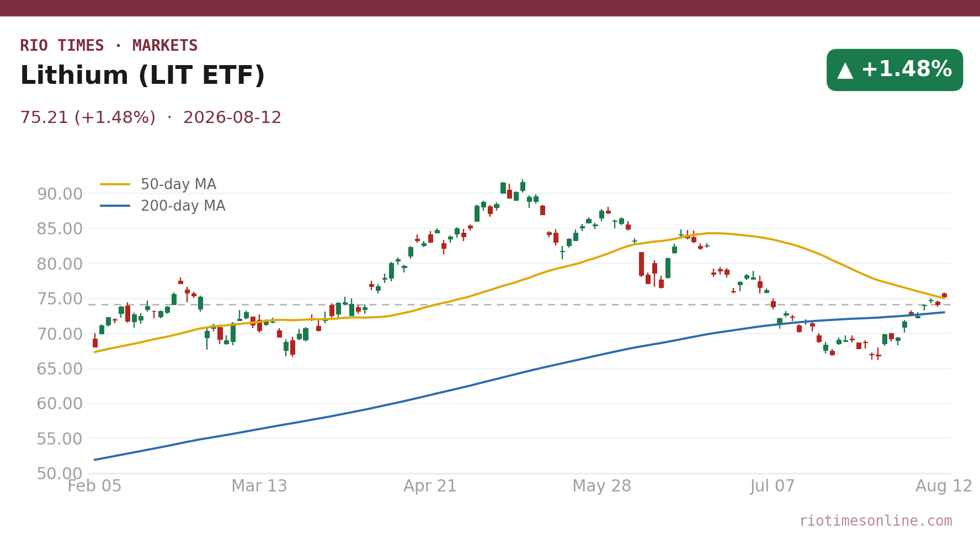The image size is (980, 551).
Task: Click the 70.00 y-axis label
Action: tap(60, 334)
